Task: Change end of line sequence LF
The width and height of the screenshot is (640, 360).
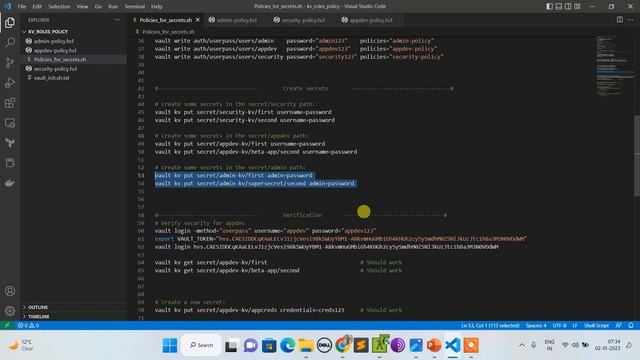Action: coord(575,325)
